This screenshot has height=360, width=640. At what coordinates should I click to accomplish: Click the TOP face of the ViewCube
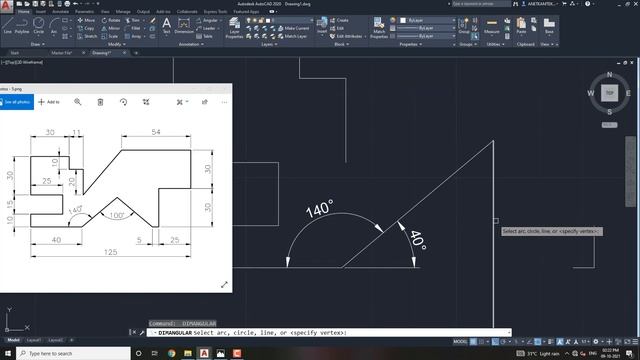609,93
